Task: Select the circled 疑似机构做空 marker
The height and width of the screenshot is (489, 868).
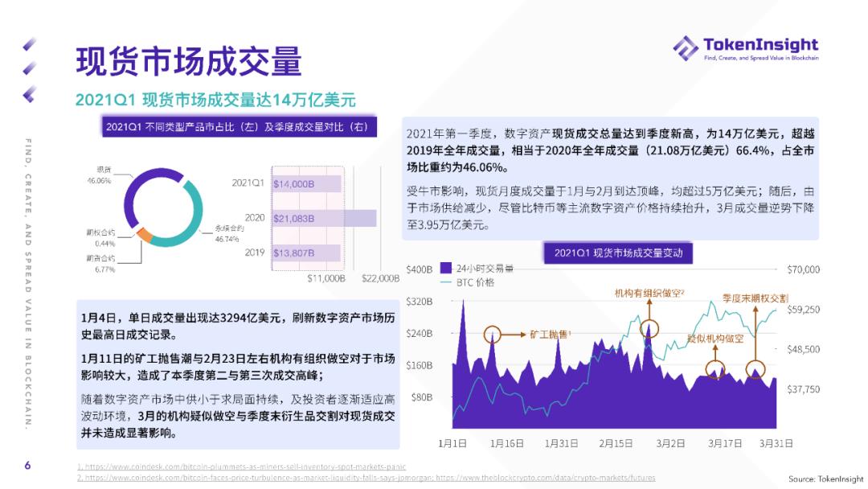Action: point(713,368)
